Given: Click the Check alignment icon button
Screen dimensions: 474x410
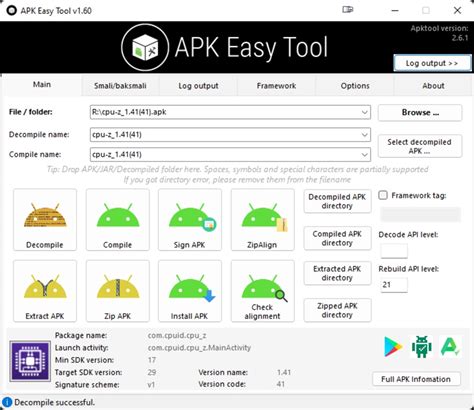Looking at the screenshot, I should pyautogui.click(x=263, y=291).
